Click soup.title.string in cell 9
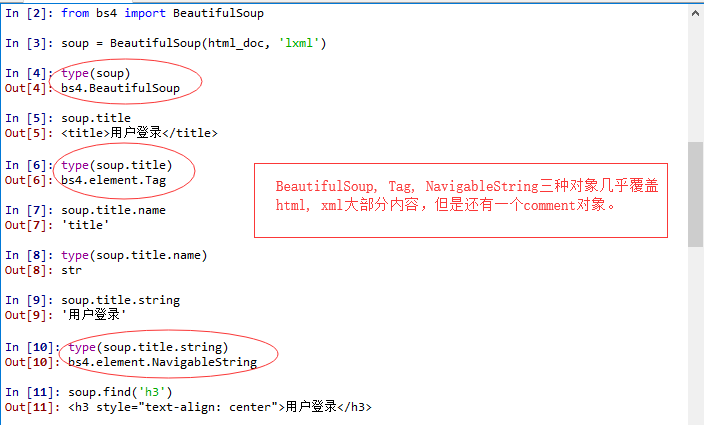The image size is (704, 425). 120,300
